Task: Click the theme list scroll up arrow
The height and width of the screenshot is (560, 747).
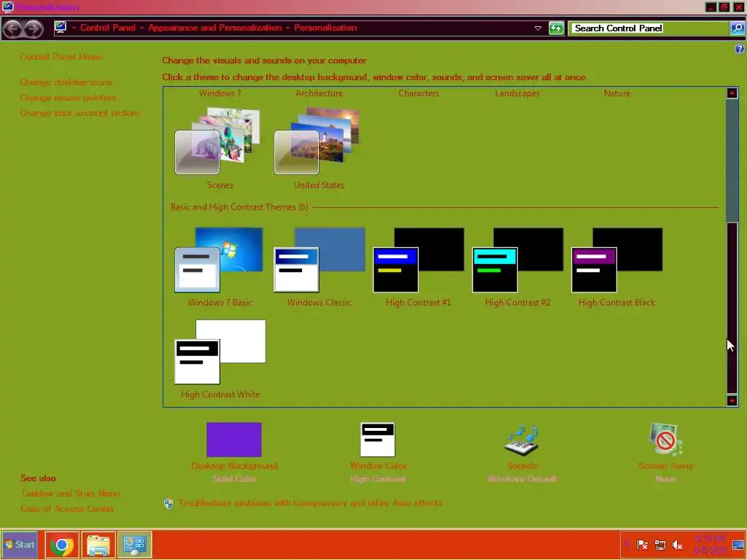Action: pos(732,93)
